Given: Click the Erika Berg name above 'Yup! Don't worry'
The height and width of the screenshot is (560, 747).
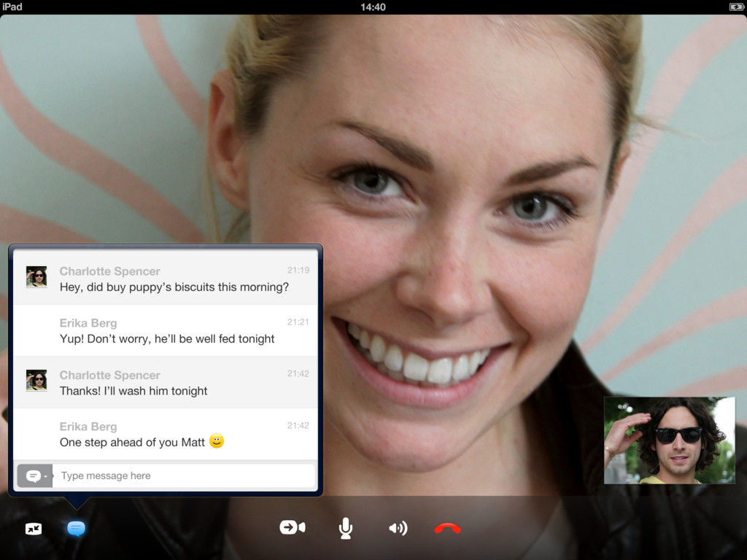Looking at the screenshot, I should 88,323.
